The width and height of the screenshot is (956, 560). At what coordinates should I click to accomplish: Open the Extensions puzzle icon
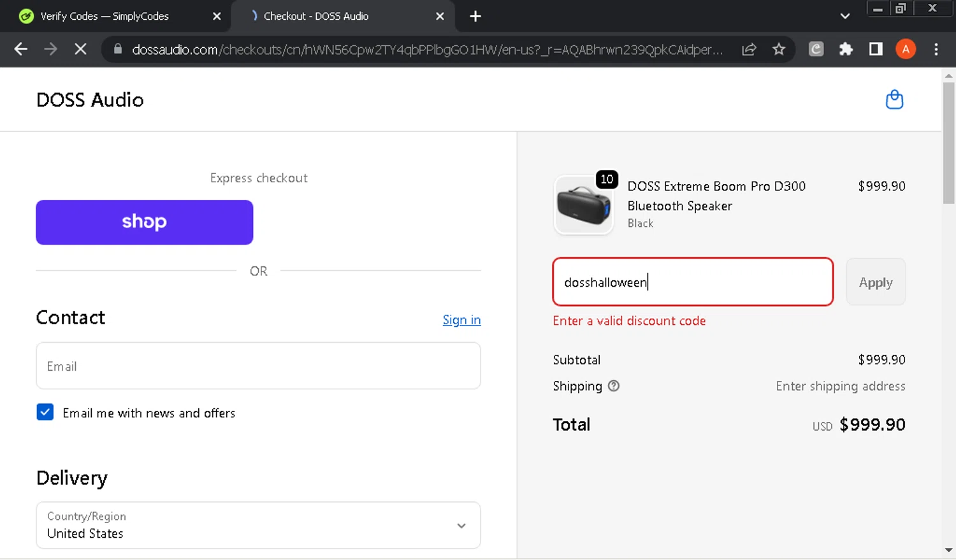tap(846, 49)
